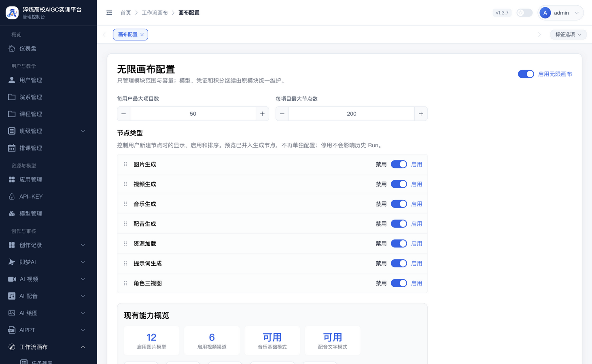Expand the 即梦AI submenu

pyautogui.click(x=83, y=262)
